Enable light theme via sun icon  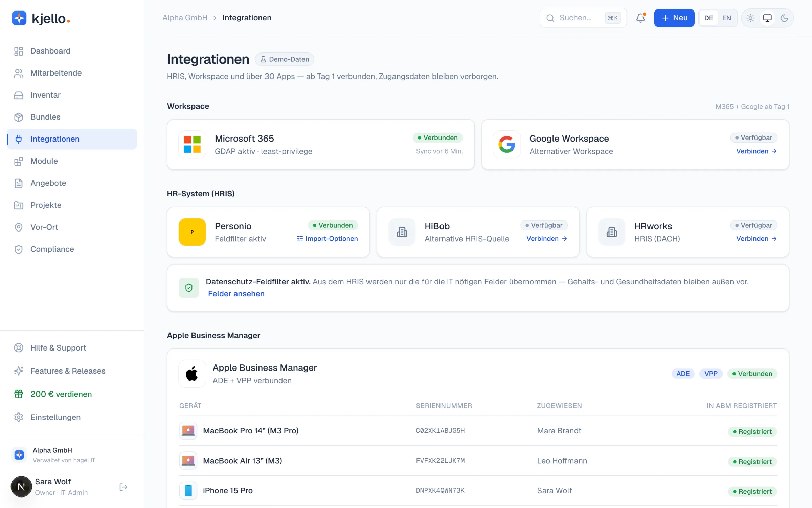coord(750,18)
